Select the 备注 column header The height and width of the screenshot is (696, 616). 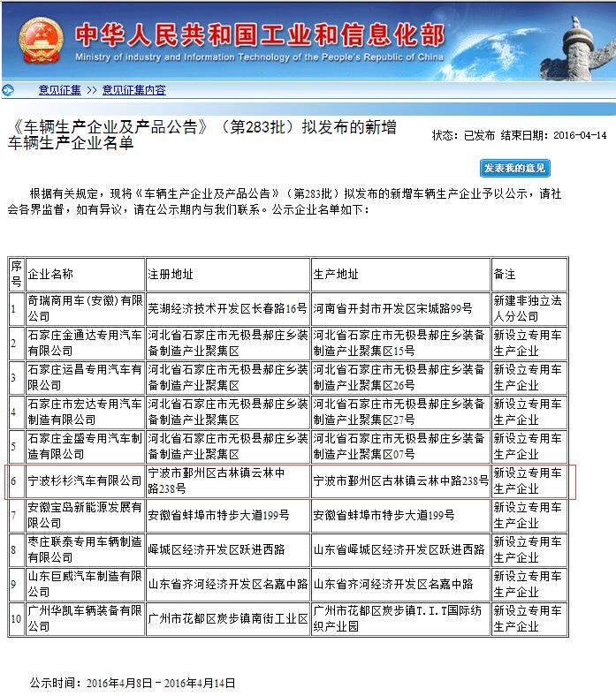(x=505, y=275)
